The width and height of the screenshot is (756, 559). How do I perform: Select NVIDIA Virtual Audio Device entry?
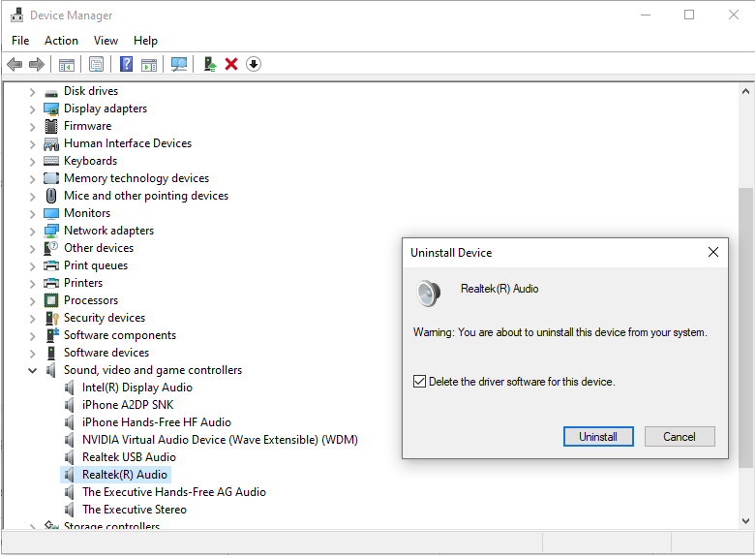click(220, 440)
